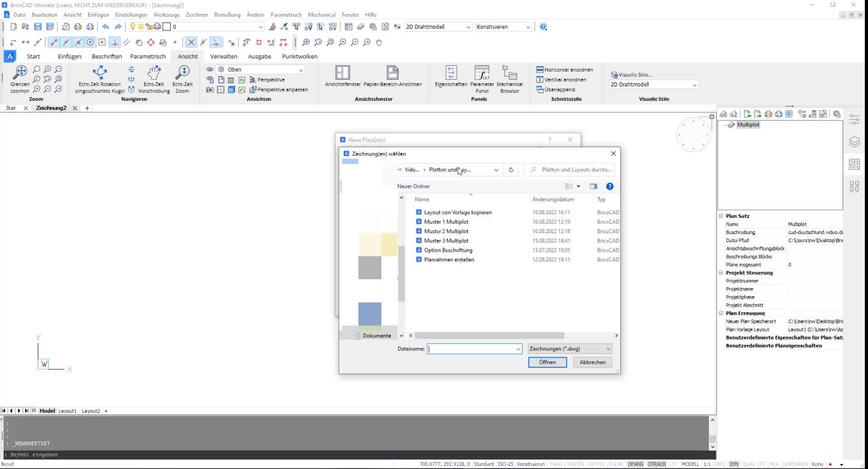Toggle DYN in the status bar

pos(734,464)
